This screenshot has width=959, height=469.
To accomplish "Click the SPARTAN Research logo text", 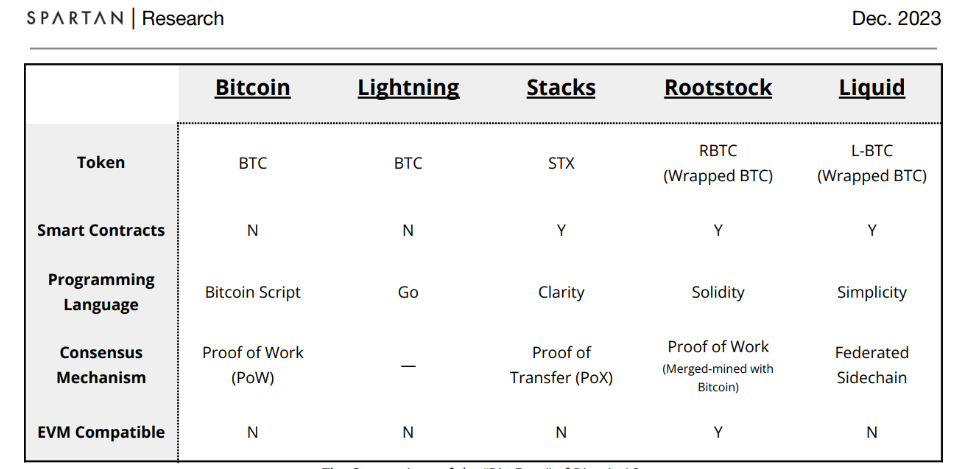I will 125,18.
